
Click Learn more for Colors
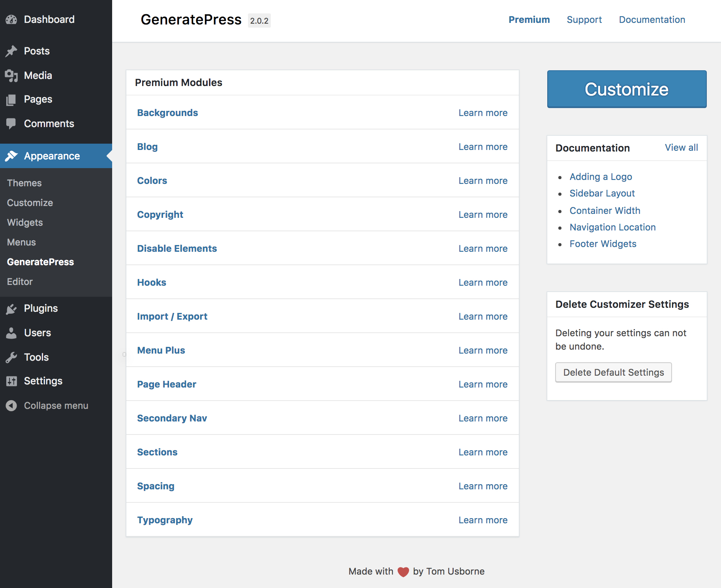(483, 181)
